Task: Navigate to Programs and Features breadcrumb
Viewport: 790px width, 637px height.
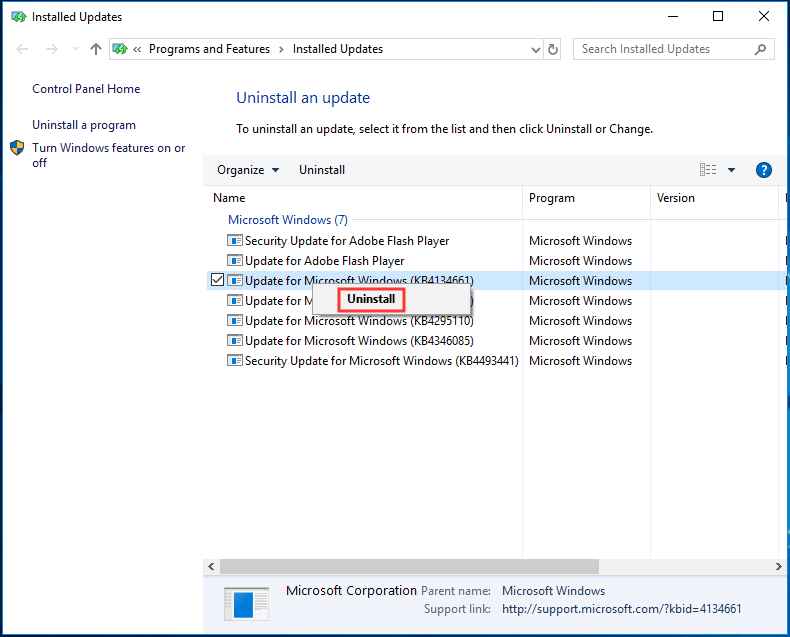Action: pos(210,49)
